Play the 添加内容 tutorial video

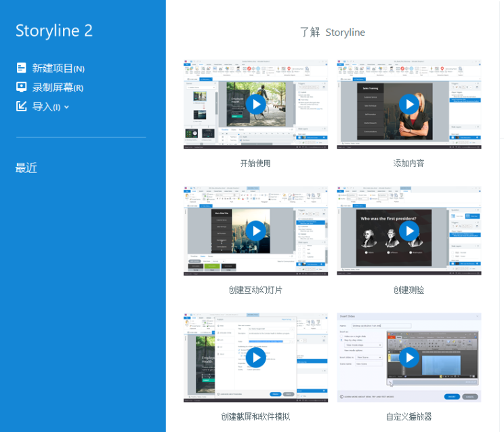coord(408,104)
